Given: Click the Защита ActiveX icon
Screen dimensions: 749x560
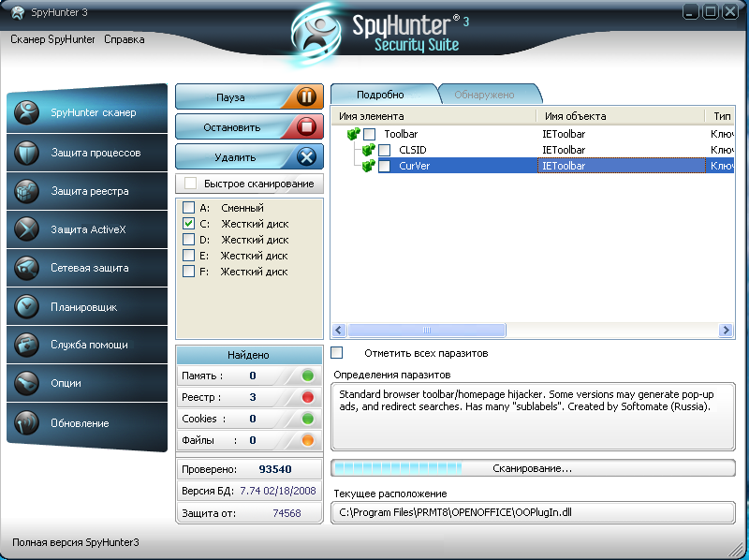Looking at the screenshot, I should pos(26,229).
